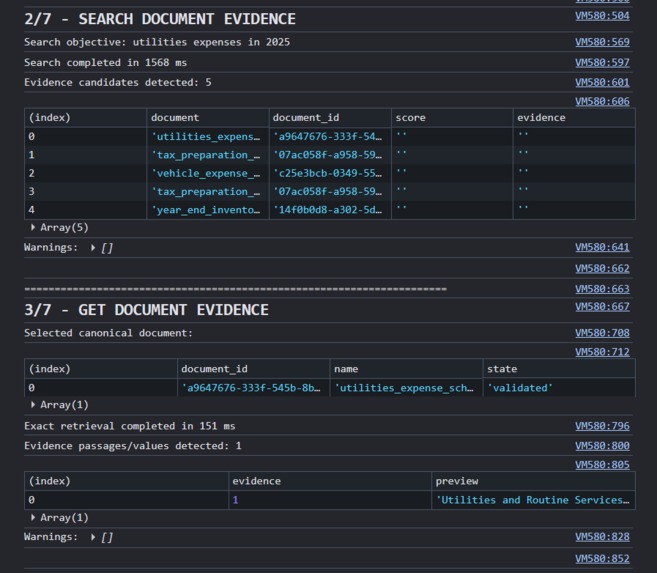The image size is (657, 573).
Task: Select 'Search completed in 1568 ms' line
Action: (105, 62)
